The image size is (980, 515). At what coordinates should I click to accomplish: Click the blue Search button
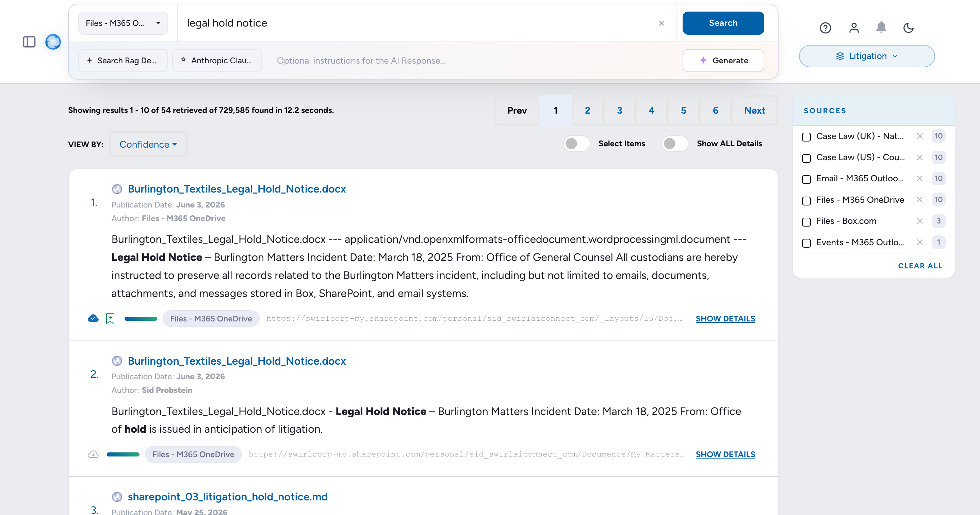coord(723,23)
